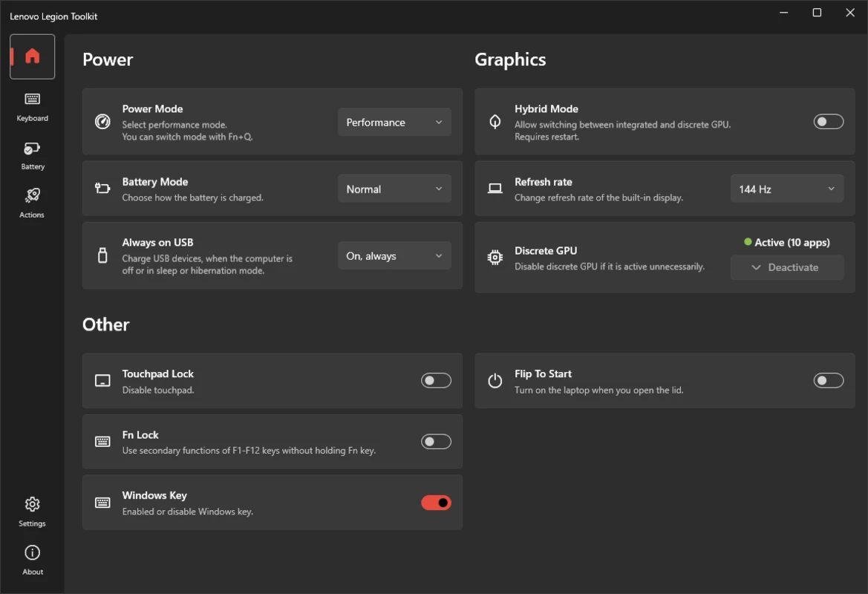Click the Graphics section heading
The width and height of the screenshot is (868, 594).
point(510,60)
